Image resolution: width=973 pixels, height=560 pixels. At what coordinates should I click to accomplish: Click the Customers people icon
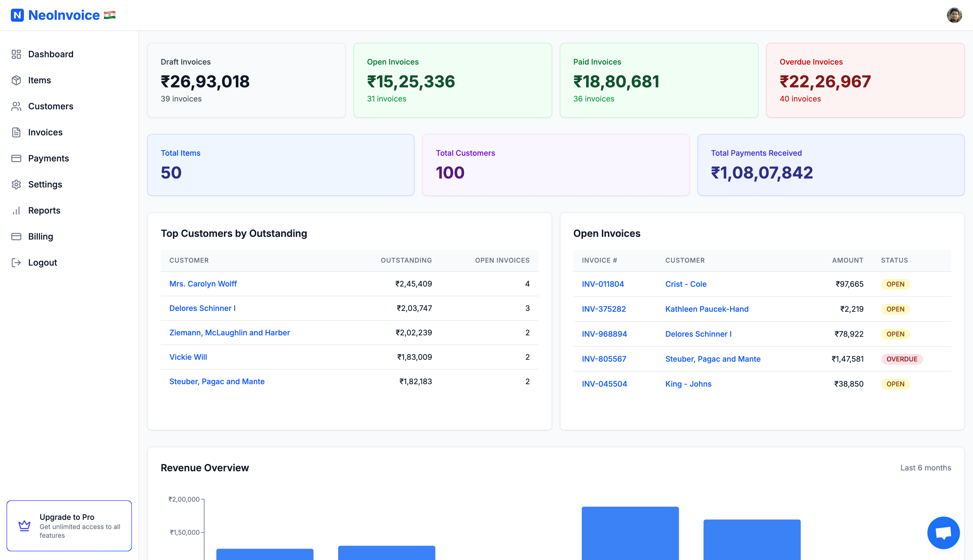click(16, 106)
